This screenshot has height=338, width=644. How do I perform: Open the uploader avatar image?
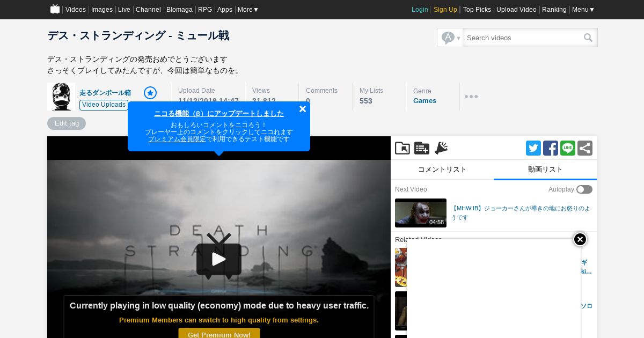(61, 97)
